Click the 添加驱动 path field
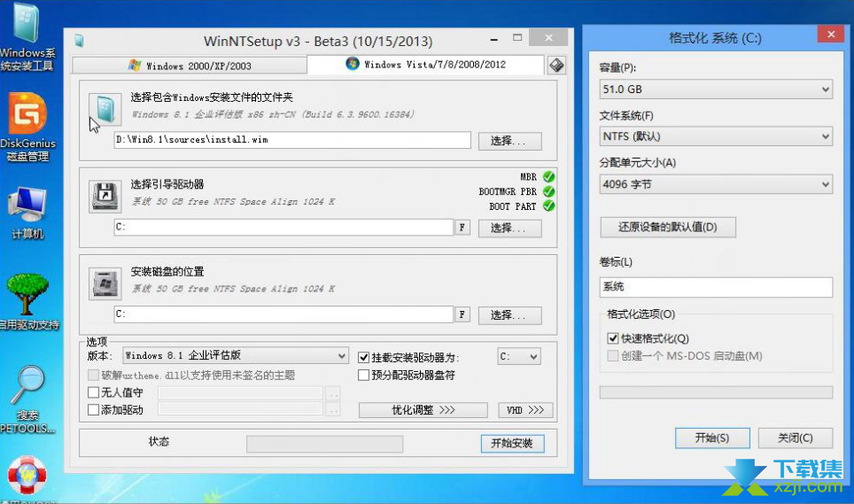 (240, 410)
